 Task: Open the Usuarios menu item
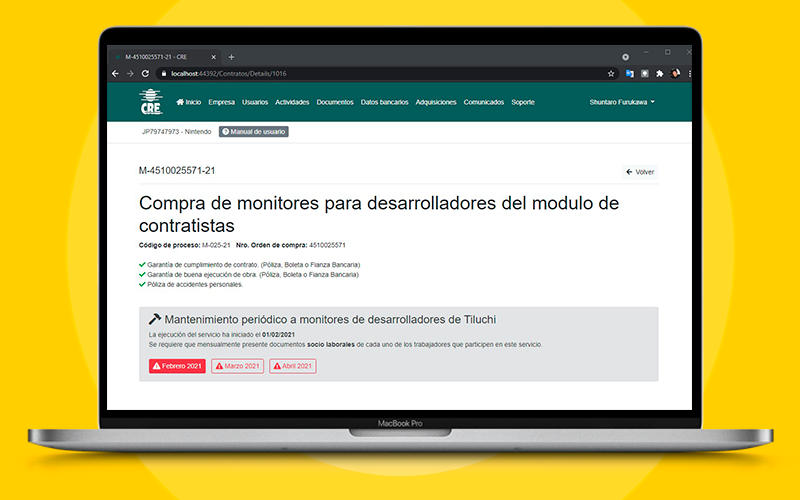click(255, 102)
